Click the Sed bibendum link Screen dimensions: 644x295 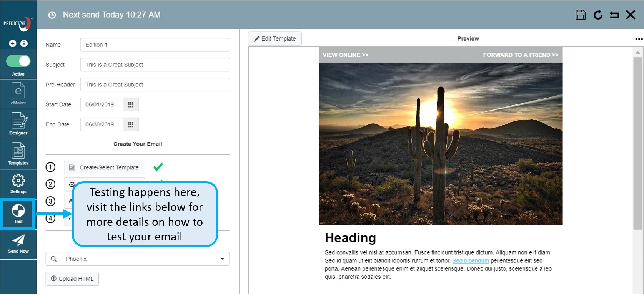pos(470,260)
